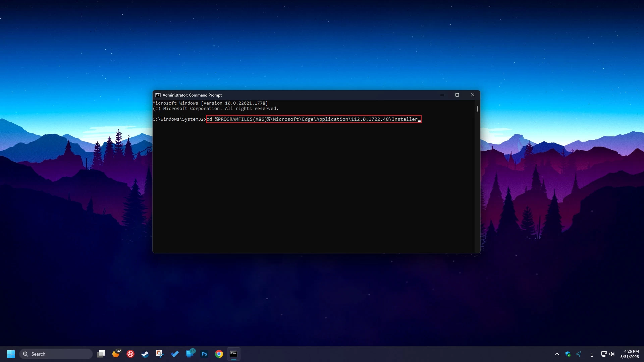Close the Command Prompt window

tap(473, 95)
